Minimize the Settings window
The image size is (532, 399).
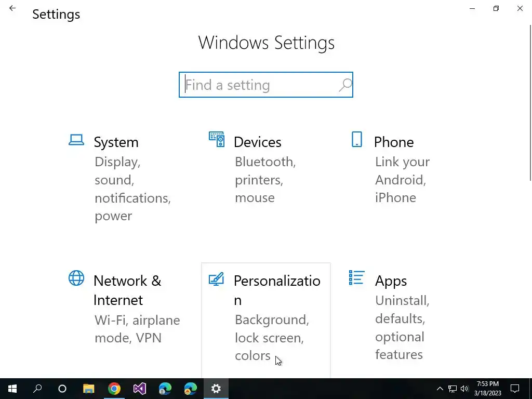tap(472, 8)
